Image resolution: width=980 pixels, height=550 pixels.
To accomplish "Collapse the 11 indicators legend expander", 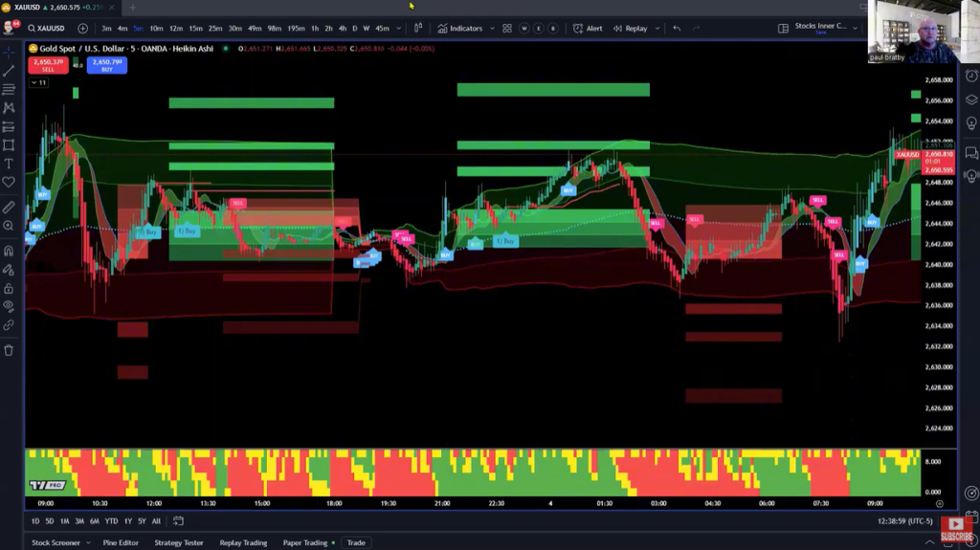I will [x=38, y=82].
